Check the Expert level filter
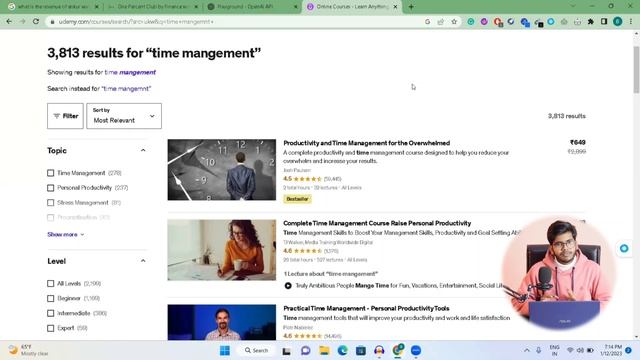Screen dimensions: 640x360 (x=51, y=328)
